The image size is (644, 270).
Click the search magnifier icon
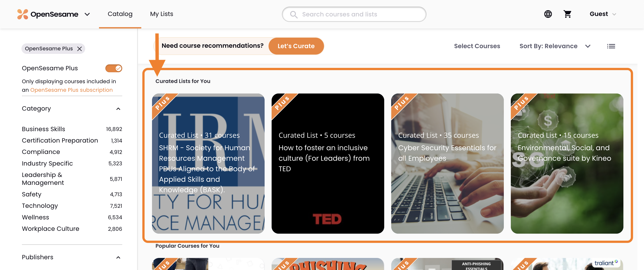(x=294, y=14)
